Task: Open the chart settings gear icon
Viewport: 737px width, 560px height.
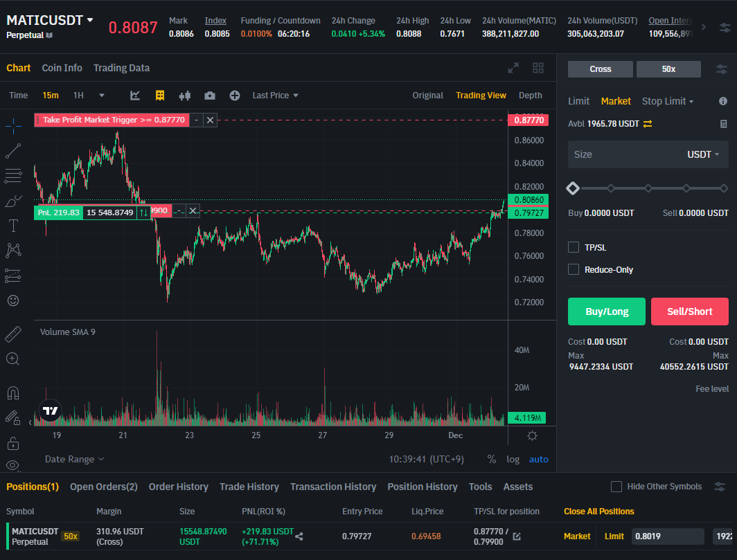Action: 532,435
